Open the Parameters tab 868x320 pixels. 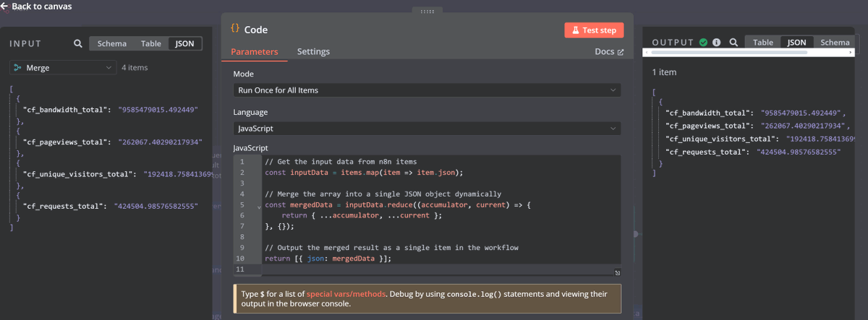pos(254,52)
